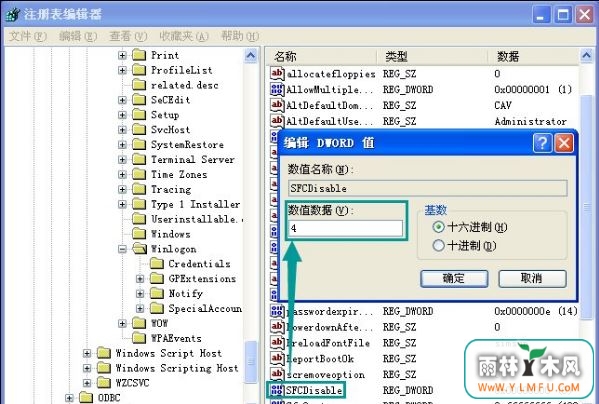Viewport: 599px width, 404px height.
Task: Click the Registry Editor title bar icon
Action: 13,15
